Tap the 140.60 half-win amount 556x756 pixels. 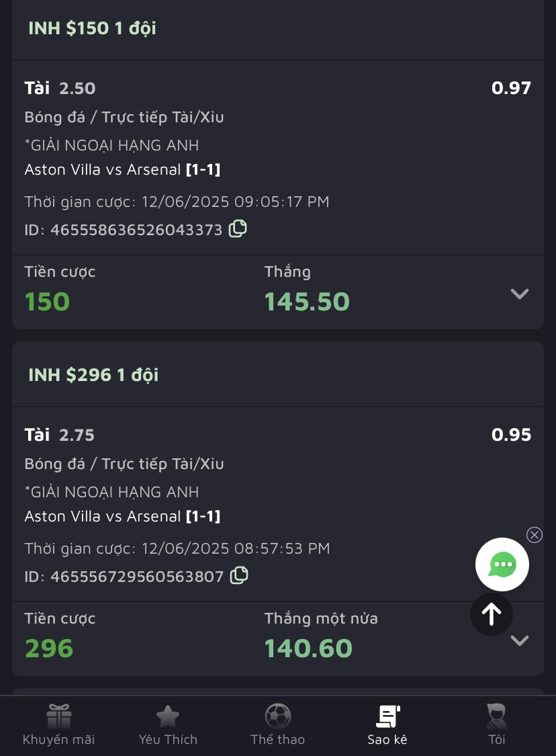308,648
